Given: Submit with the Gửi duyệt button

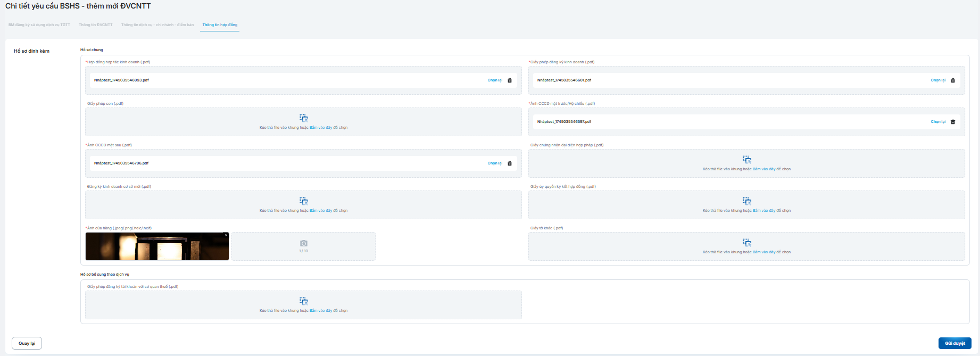Looking at the screenshot, I should point(954,343).
